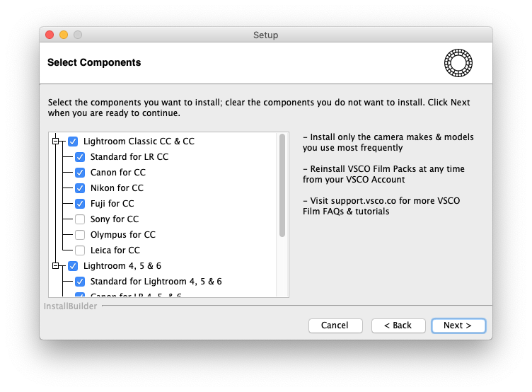This screenshot has height=392, width=532.
Task: Uncheck Standard for Lightroom 4, 5 & 6
Action: 80,282
